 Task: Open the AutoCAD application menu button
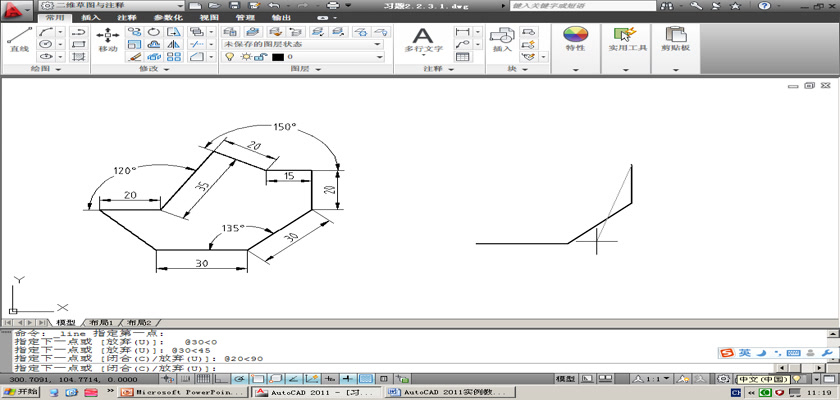[18, 9]
